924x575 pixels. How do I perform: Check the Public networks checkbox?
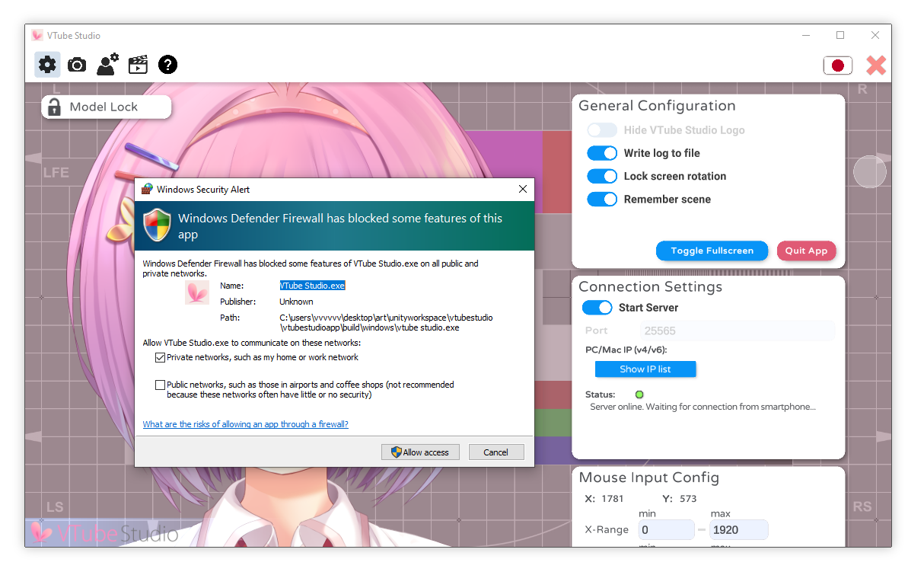pos(160,385)
